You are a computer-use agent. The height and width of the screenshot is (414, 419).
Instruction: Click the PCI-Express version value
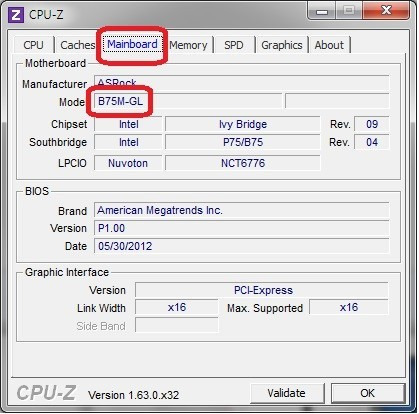pyautogui.click(x=262, y=290)
